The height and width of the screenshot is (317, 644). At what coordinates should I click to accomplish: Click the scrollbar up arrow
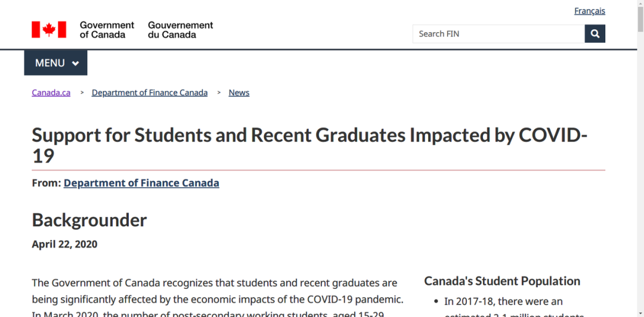pyautogui.click(x=640, y=4)
